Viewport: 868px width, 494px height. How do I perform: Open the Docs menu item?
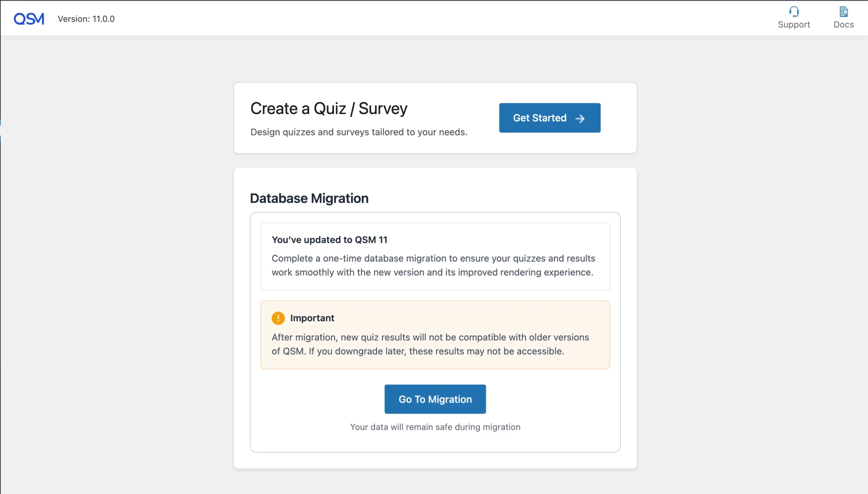point(843,17)
